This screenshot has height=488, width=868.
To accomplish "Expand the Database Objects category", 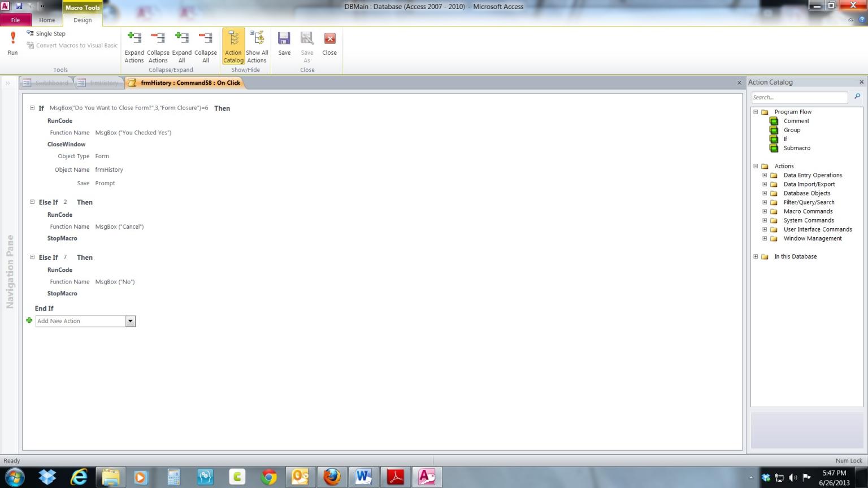I will pos(765,193).
